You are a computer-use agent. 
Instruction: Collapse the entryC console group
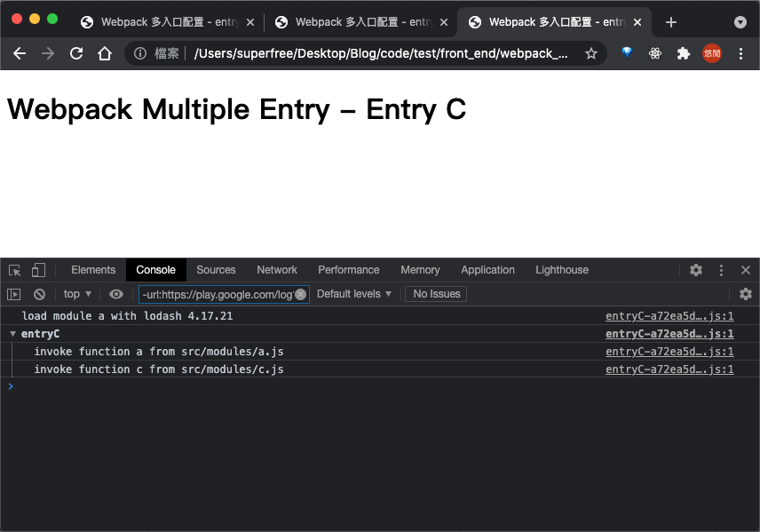point(13,333)
